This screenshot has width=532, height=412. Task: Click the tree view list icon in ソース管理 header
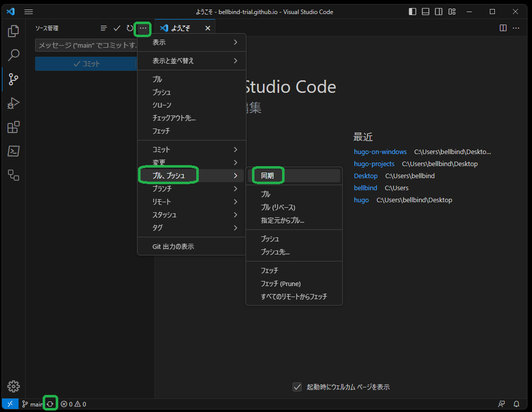(x=104, y=28)
